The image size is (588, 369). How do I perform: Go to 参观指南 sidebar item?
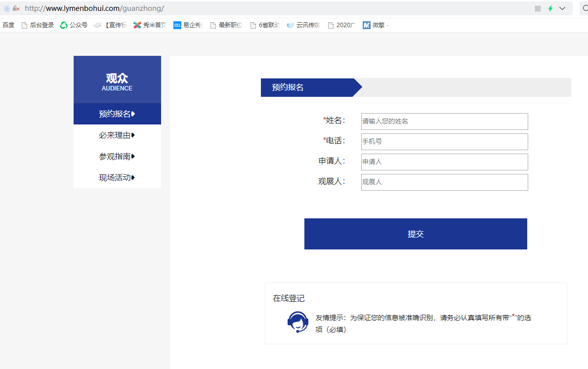[117, 157]
